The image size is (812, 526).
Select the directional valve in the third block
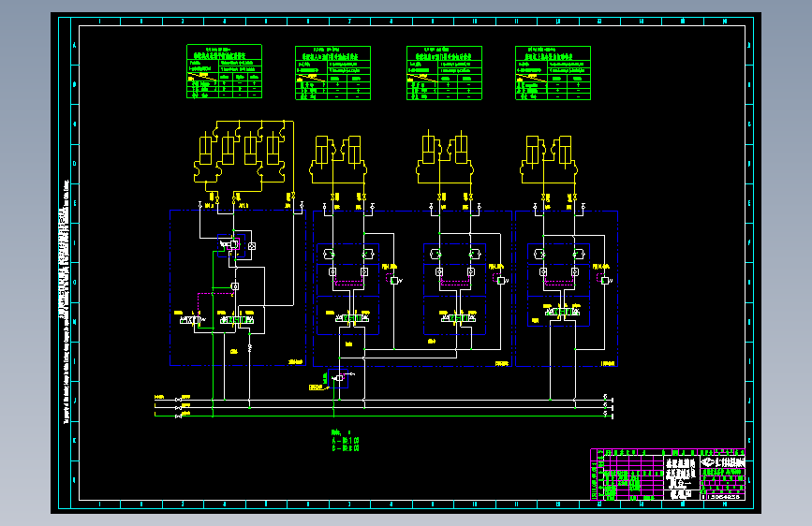[458, 318]
